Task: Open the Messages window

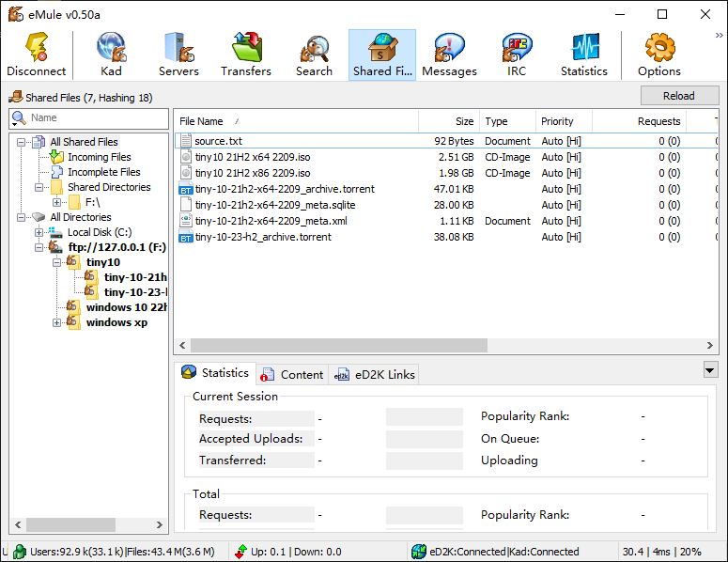Action: pyautogui.click(x=449, y=55)
